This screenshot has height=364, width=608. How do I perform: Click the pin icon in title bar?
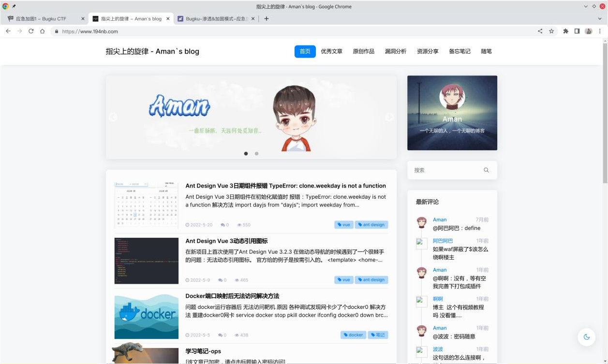[x=14, y=6]
